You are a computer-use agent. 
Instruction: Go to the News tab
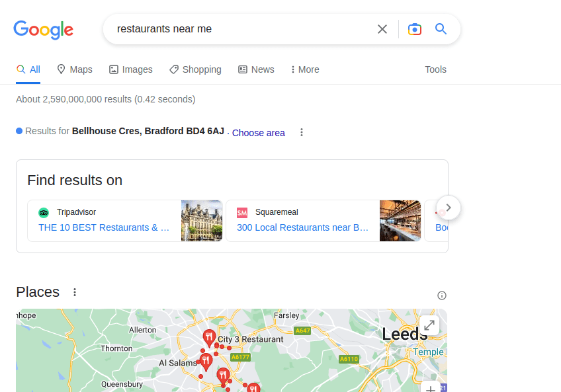pos(256,69)
